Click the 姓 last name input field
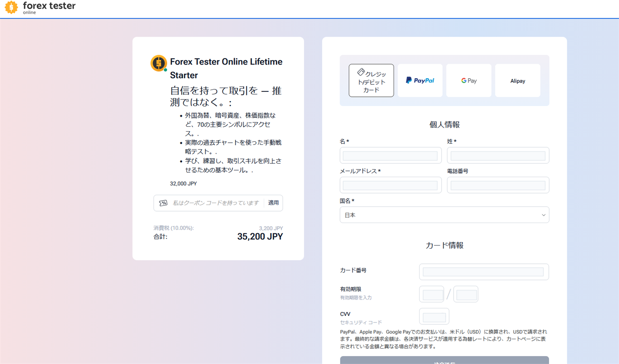This screenshot has height=364, width=619. pyautogui.click(x=498, y=155)
